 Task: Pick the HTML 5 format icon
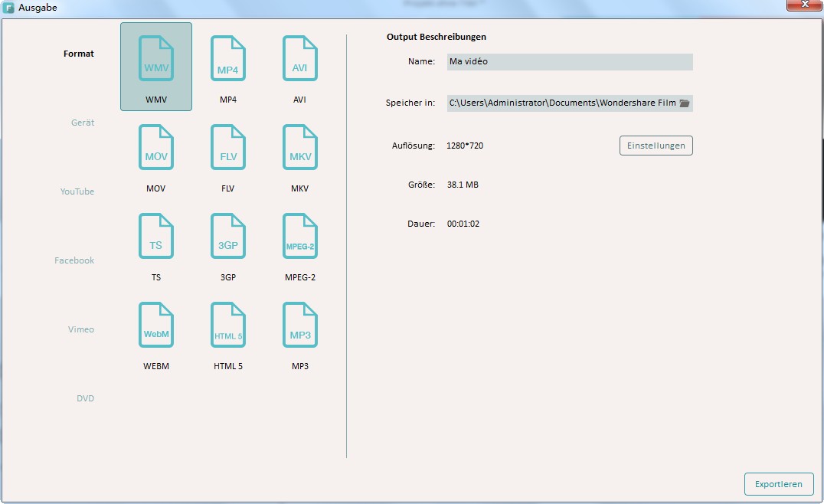click(x=228, y=325)
